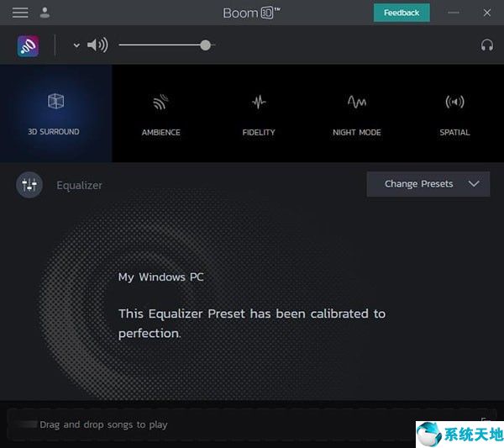The width and height of the screenshot is (504, 448).
Task: Open the hamburger menu
Action: point(20,13)
